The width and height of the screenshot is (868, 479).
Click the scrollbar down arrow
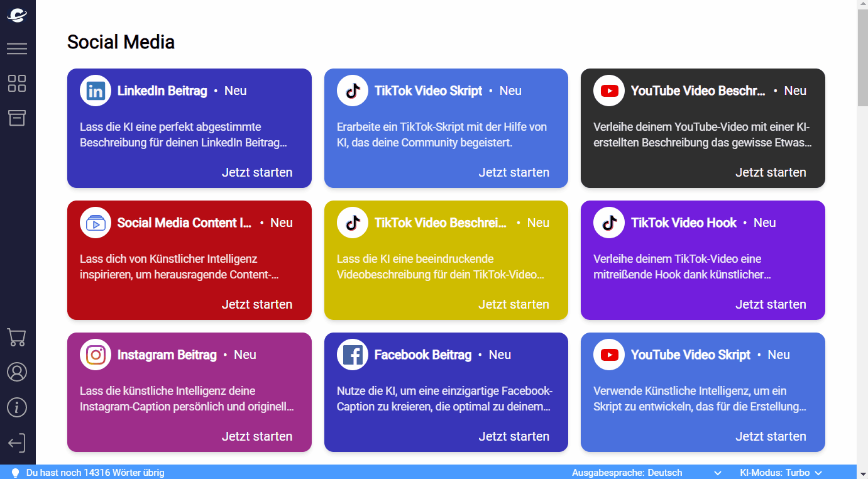coord(862,473)
